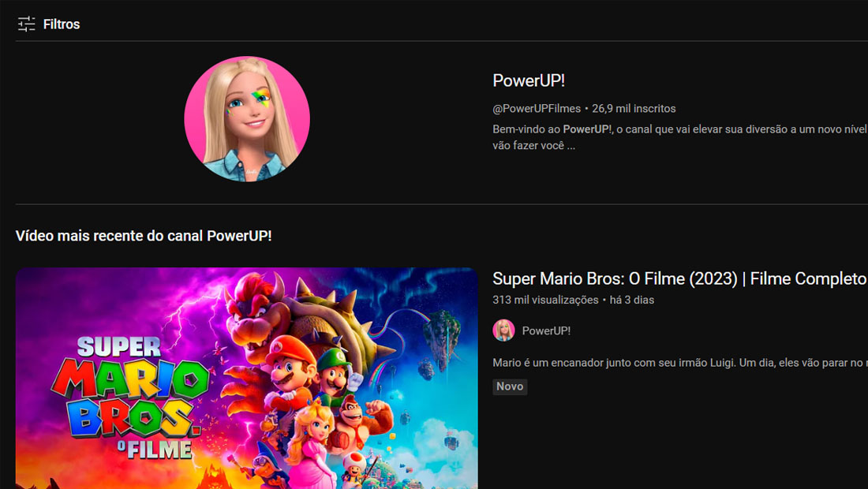Open Super Mario Bros: O Filme (2023) title
The width and height of the screenshot is (868, 489).
(680, 278)
